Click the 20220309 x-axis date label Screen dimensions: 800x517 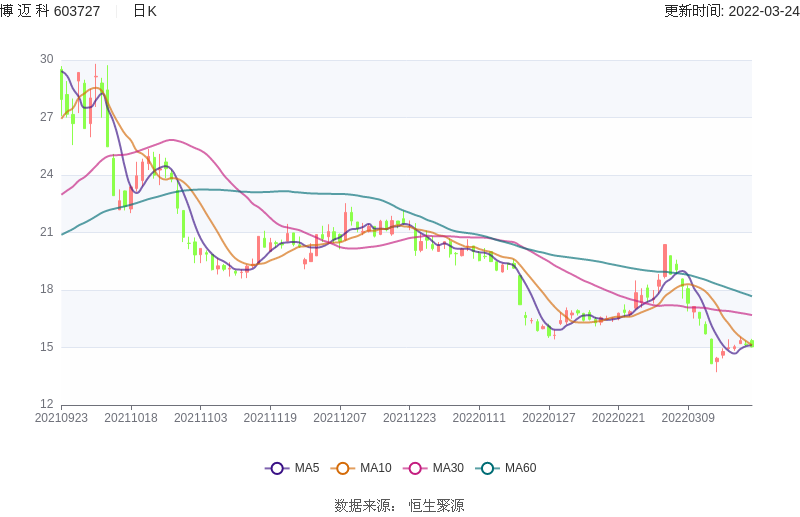point(688,418)
